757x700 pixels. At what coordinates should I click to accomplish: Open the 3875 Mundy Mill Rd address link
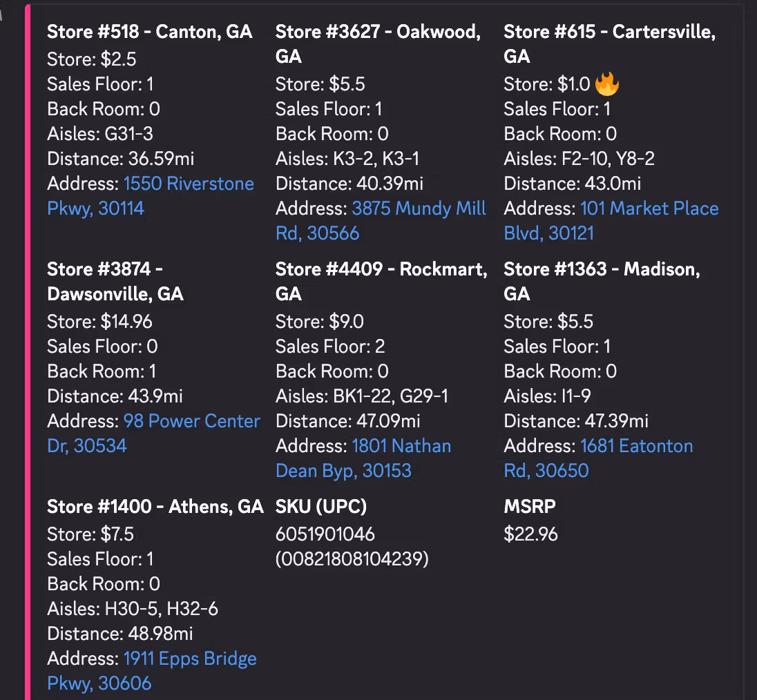point(419,208)
